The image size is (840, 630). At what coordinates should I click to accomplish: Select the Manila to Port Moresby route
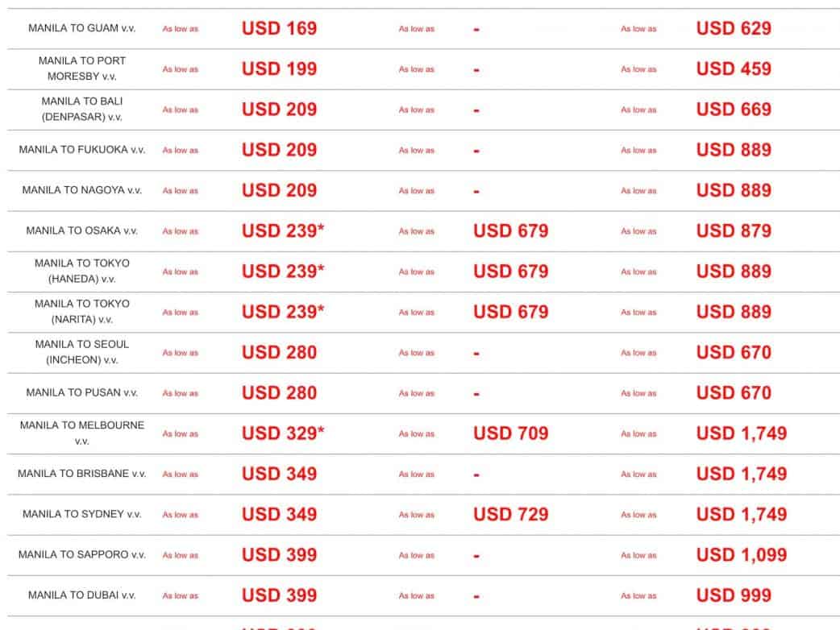pyautogui.click(x=81, y=68)
